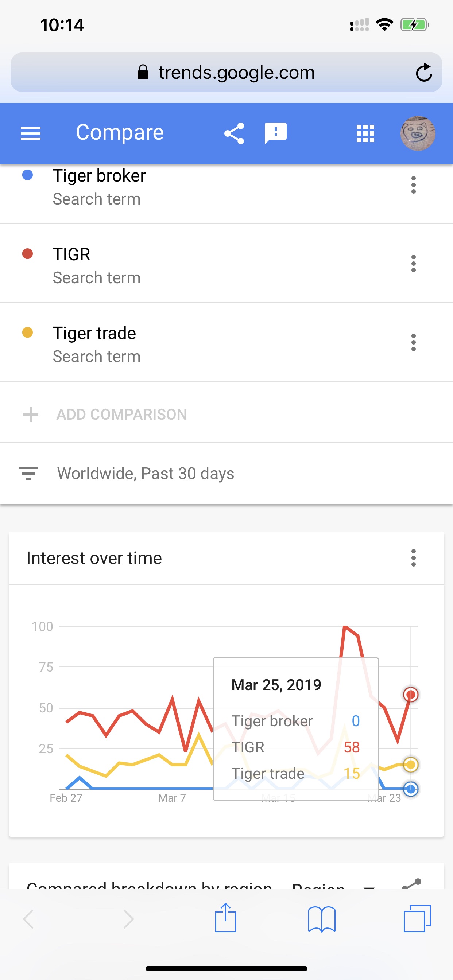Open Safari share sheet icon
Screen dimensions: 453x980
coord(225,918)
